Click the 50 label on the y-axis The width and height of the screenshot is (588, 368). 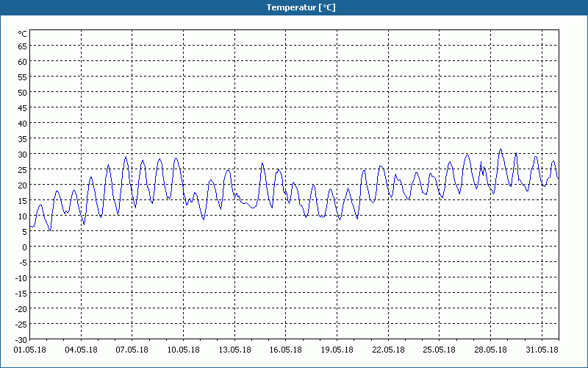[x=23, y=92]
